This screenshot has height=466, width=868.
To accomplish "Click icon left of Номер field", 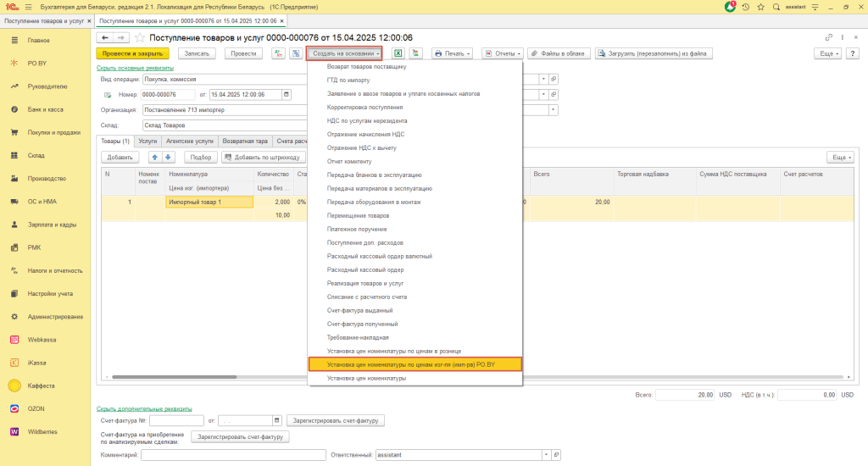I will coord(108,95).
